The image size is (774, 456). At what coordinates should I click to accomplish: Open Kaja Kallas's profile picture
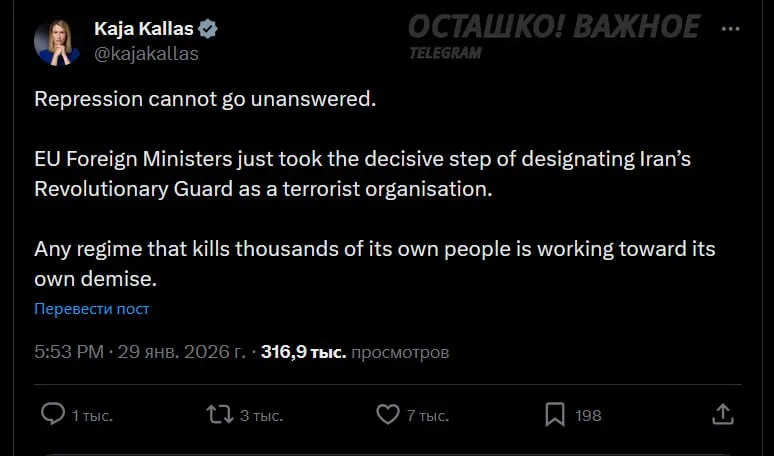pos(58,42)
